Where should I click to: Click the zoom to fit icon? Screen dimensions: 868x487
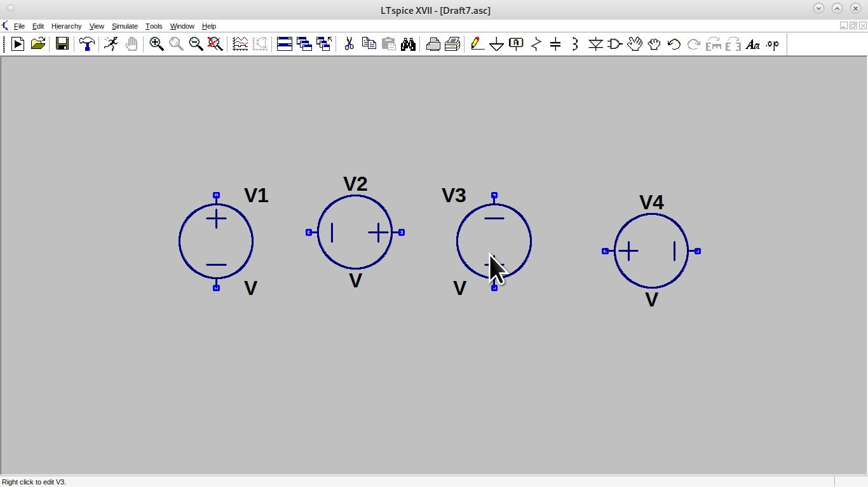point(215,44)
